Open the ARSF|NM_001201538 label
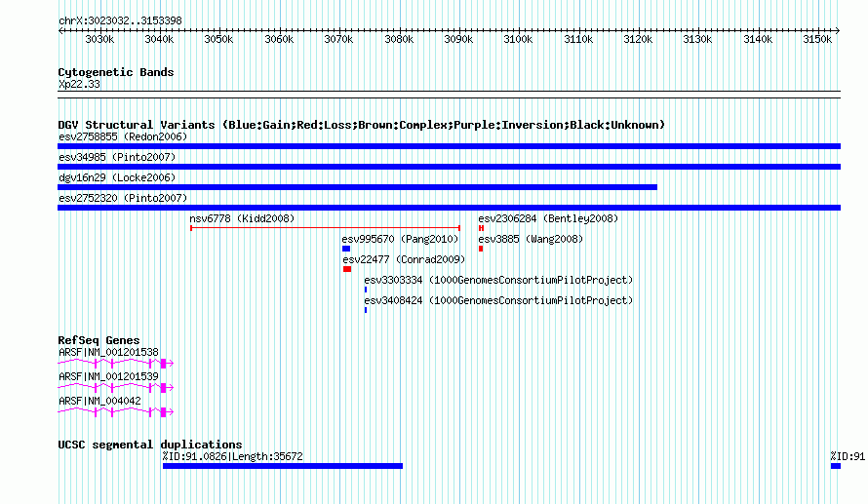This screenshot has width=868, height=504. click(108, 352)
